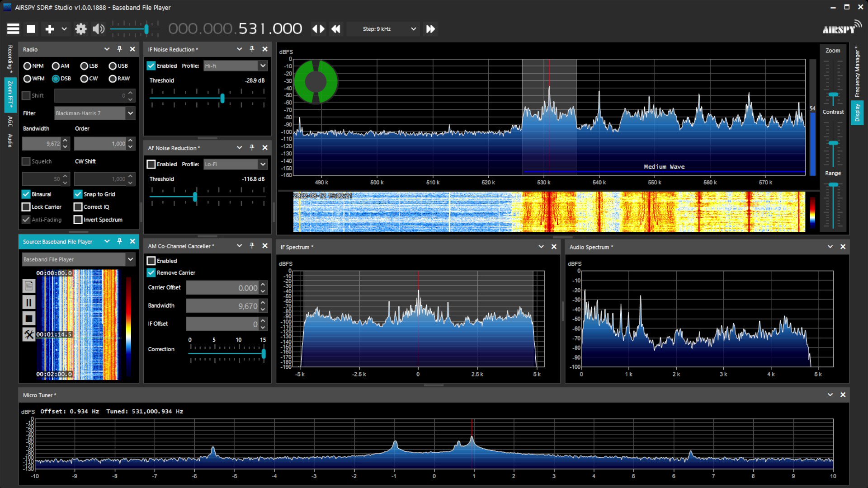The width and height of the screenshot is (868, 488).
Task: Click the fast-forward frequency step icon
Action: [x=430, y=29]
